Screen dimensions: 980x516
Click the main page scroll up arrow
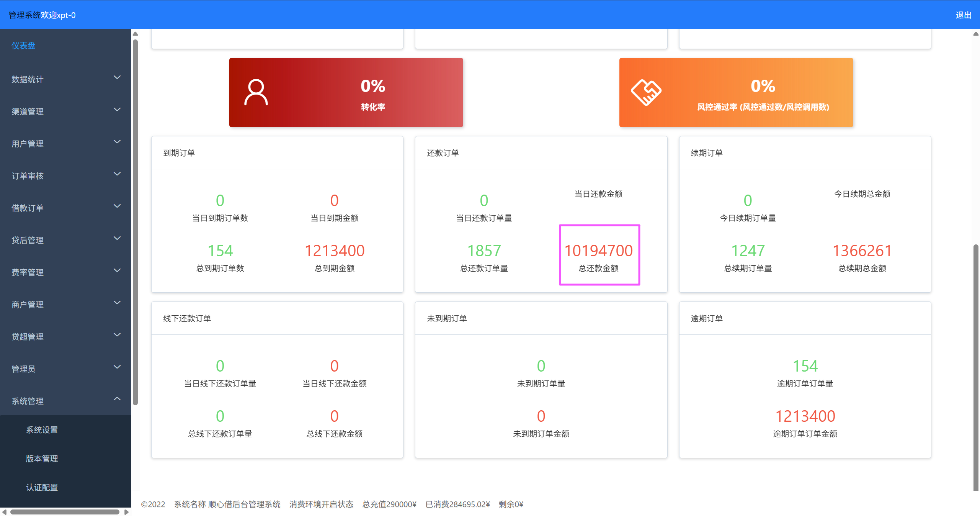(x=976, y=34)
